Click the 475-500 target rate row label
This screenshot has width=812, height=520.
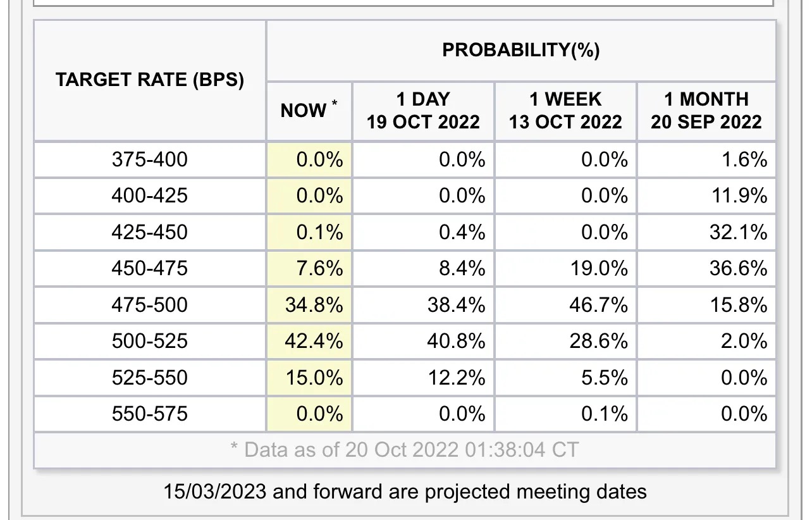[150, 305]
